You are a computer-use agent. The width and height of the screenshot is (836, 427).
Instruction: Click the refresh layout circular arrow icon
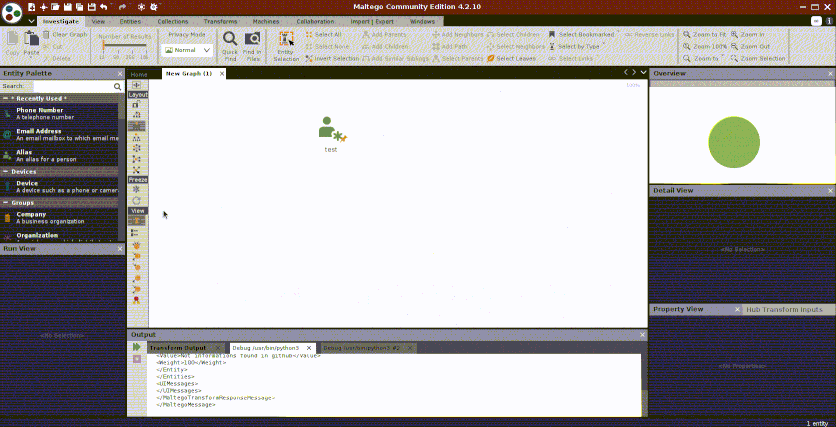136,200
